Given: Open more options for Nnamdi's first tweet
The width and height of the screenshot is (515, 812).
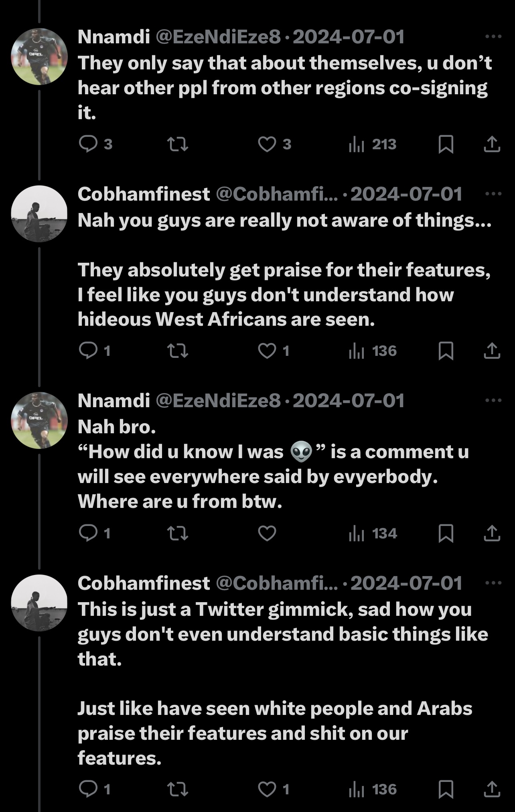Looking at the screenshot, I should (x=493, y=37).
